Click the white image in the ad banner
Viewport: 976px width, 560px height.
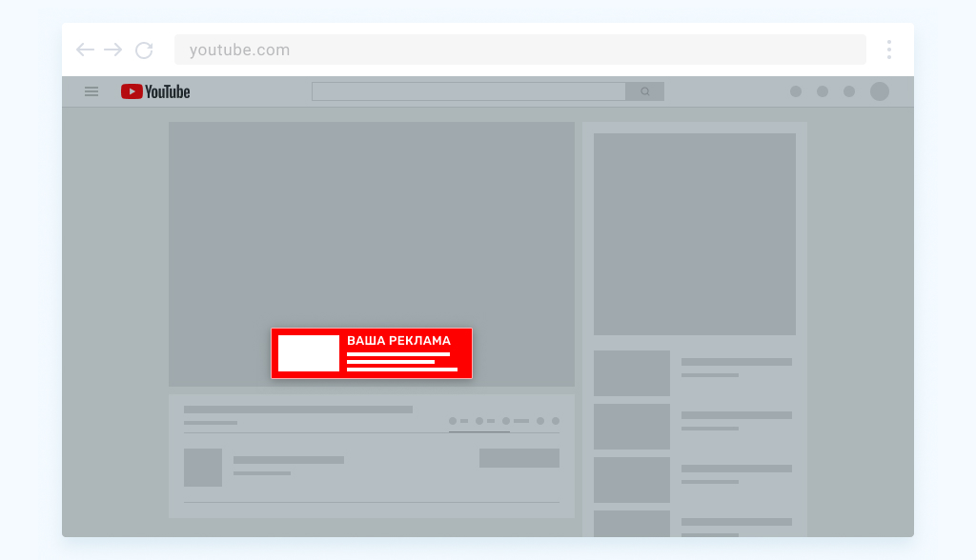309,352
